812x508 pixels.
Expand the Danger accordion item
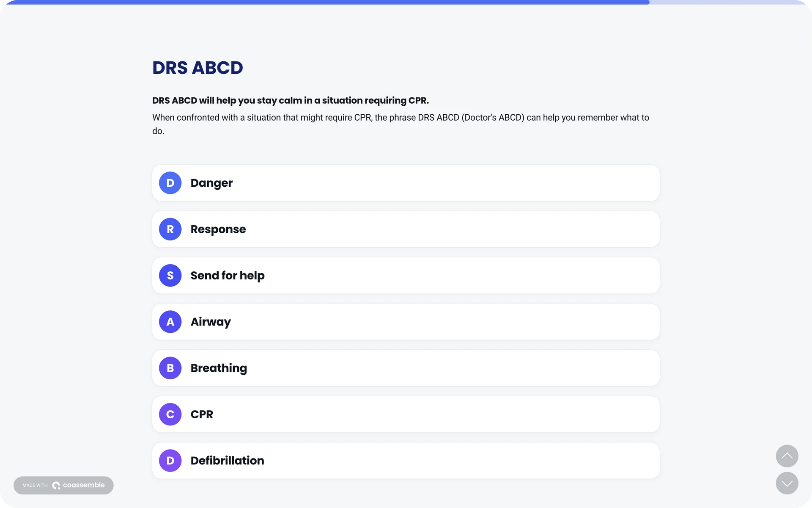tap(406, 183)
